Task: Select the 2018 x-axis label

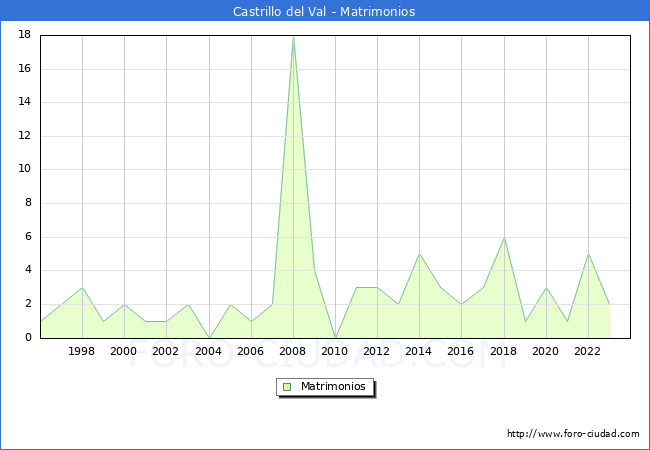Action: pyautogui.click(x=504, y=351)
